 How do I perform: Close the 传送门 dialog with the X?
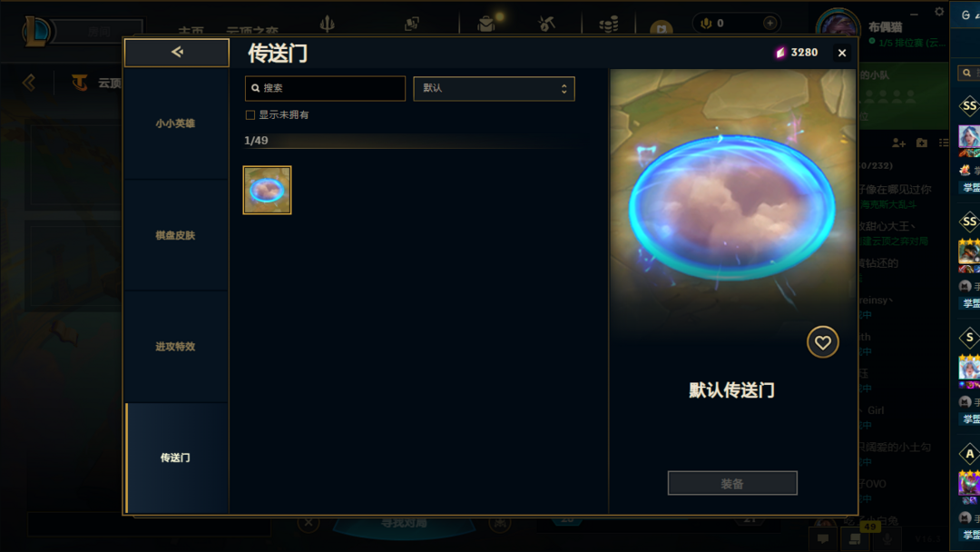[x=842, y=54]
